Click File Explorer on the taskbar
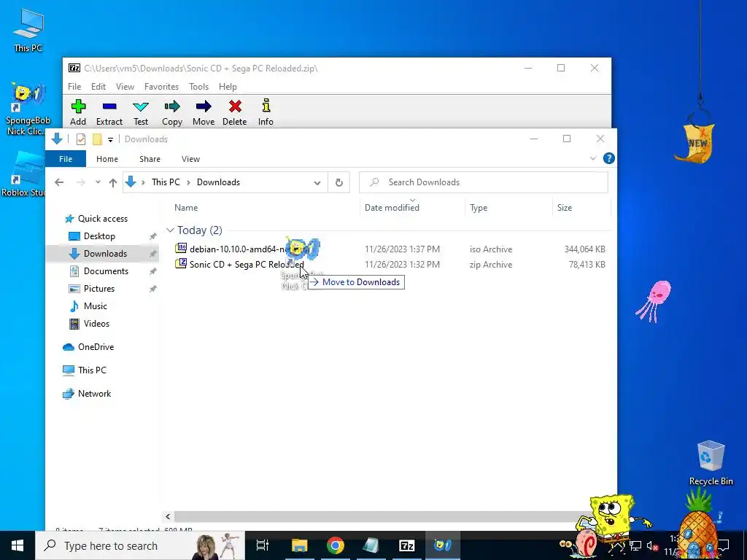 tap(300, 545)
